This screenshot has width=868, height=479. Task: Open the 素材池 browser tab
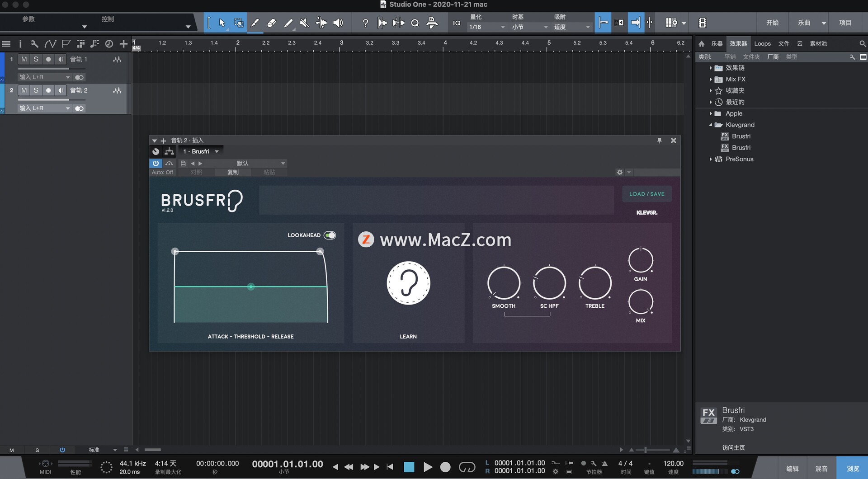pos(818,44)
